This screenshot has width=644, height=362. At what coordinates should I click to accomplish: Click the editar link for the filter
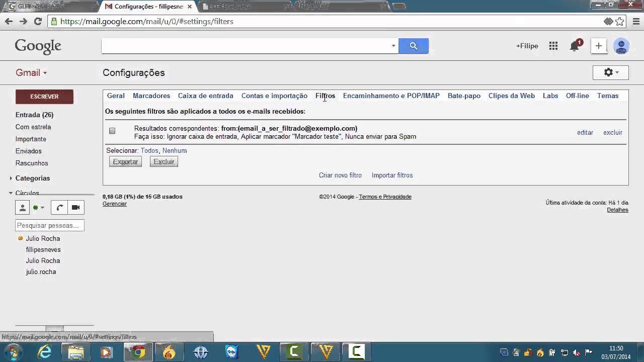click(585, 132)
